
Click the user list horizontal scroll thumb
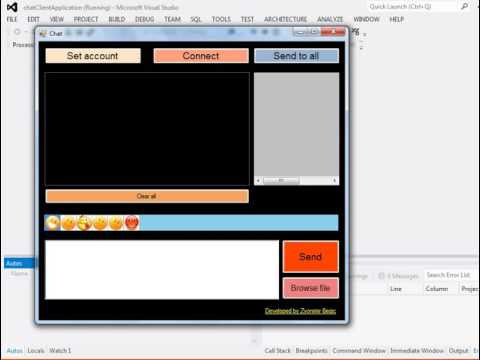pos(281,180)
